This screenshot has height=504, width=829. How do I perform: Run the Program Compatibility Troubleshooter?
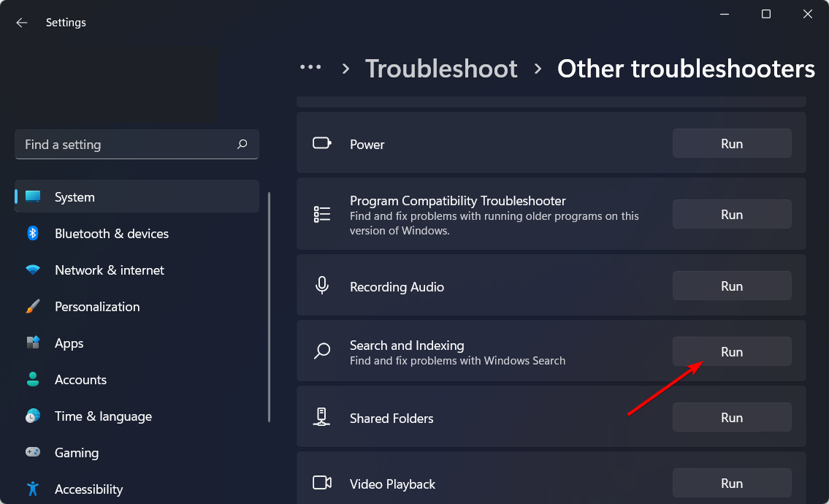[x=732, y=214]
